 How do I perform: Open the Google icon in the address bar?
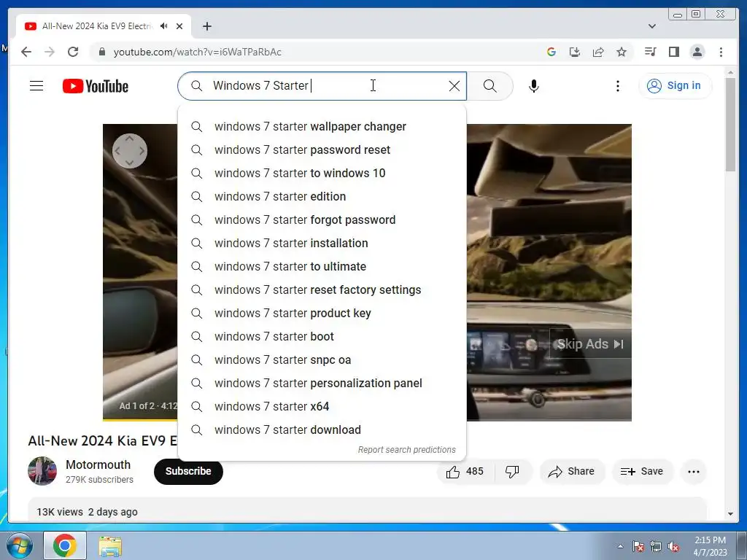point(551,52)
